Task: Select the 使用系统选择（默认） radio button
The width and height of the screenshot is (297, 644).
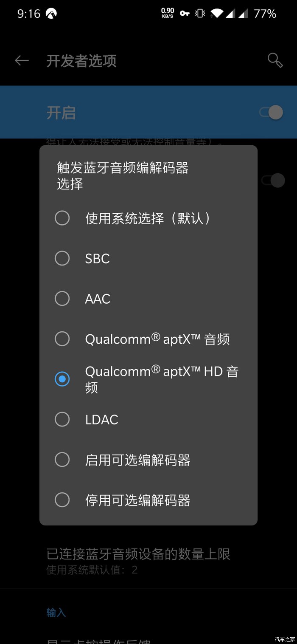Action: tap(148, 218)
